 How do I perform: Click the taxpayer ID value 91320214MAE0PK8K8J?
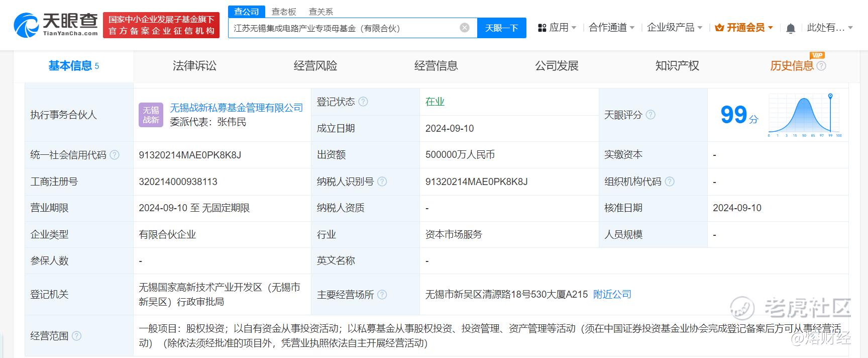click(477, 182)
